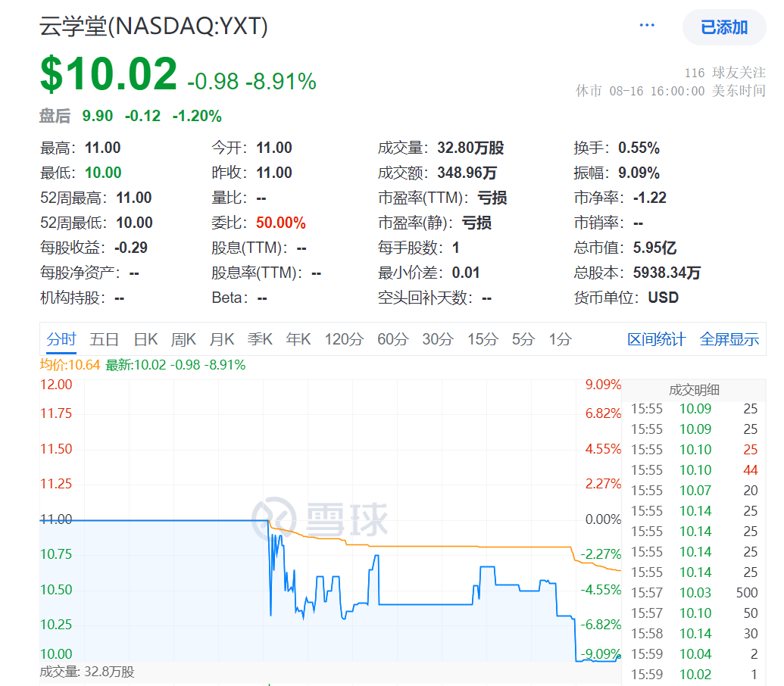Image resolution: width=784 pixels, height=686 pixels.
Task: Click the 最小价差 value 0.01
Action: [466, 273]
